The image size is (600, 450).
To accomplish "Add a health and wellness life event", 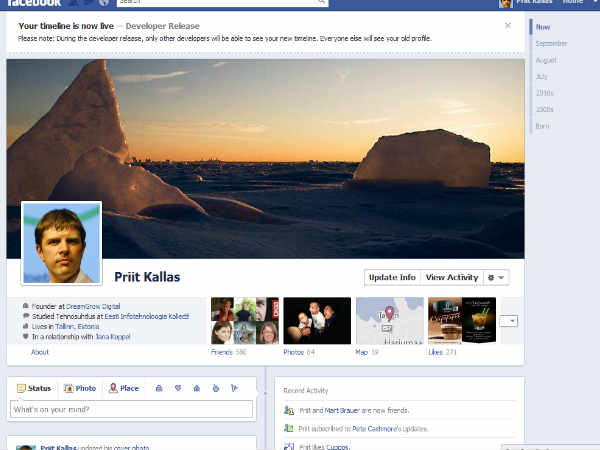I will pos(216,388).
